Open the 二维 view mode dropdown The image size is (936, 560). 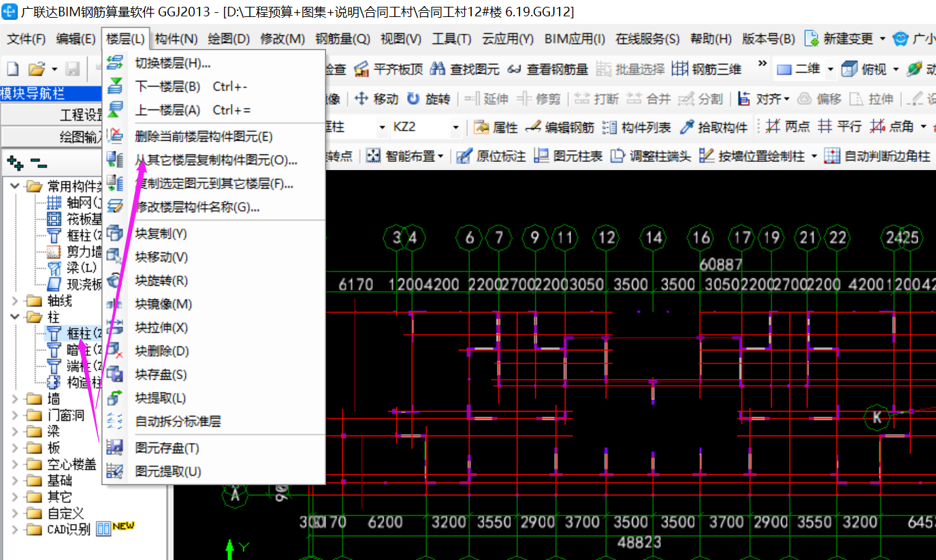pos(830,69)
